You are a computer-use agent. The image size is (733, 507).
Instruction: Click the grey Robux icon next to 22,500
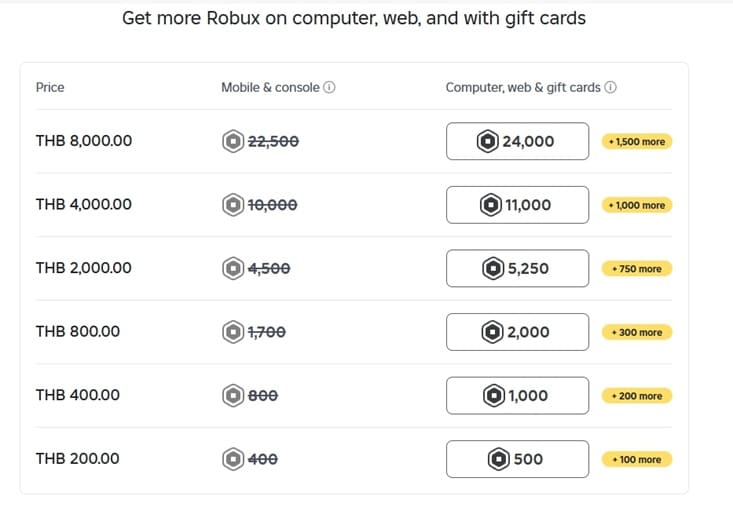233,141
